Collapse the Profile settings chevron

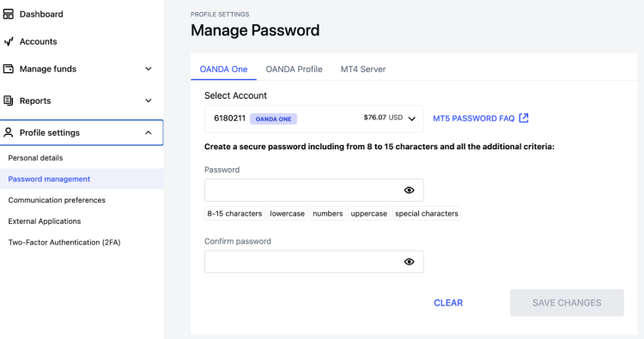149,132
